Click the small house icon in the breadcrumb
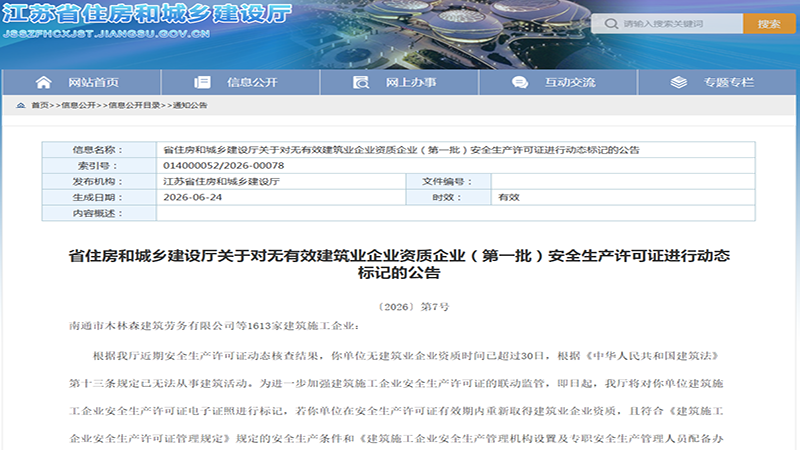This screenshot has width=800, height=450. click(x=20, y=105)
